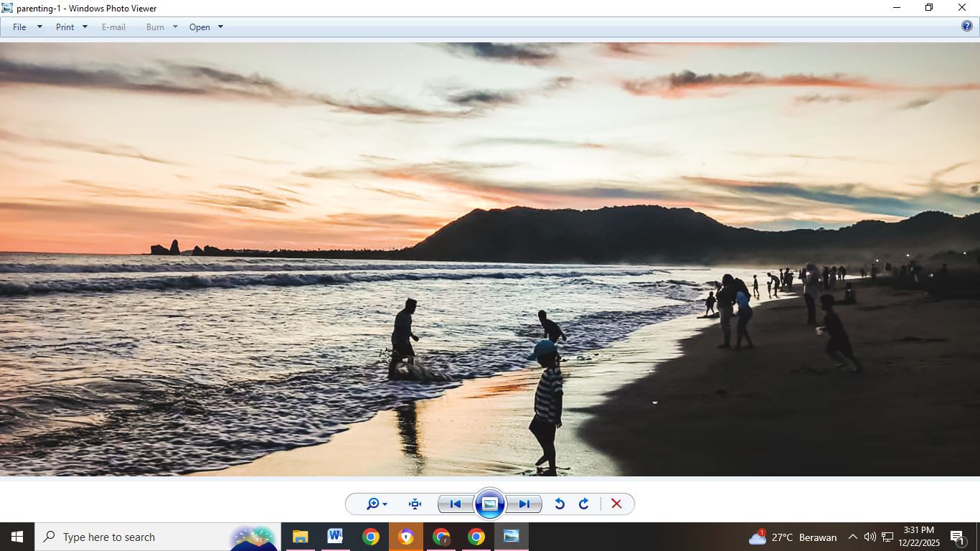The width and height of the screenshot is (980, 551).
Task: Open the Burn menu
Action: 155,27
